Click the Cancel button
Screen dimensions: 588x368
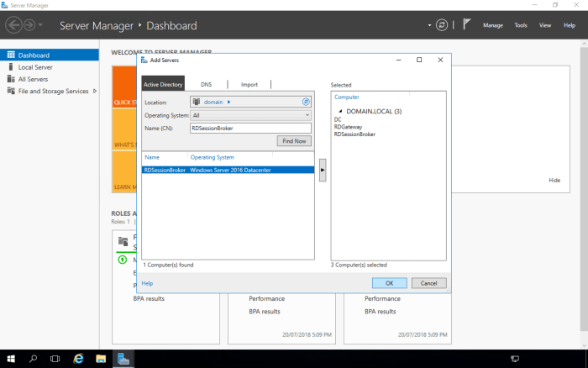[428, 283]
